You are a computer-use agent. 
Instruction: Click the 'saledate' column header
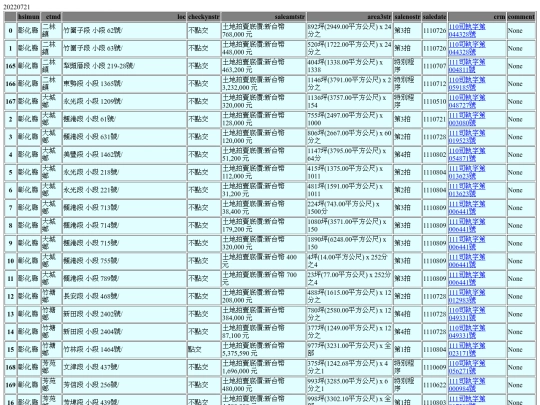(434, 17)
